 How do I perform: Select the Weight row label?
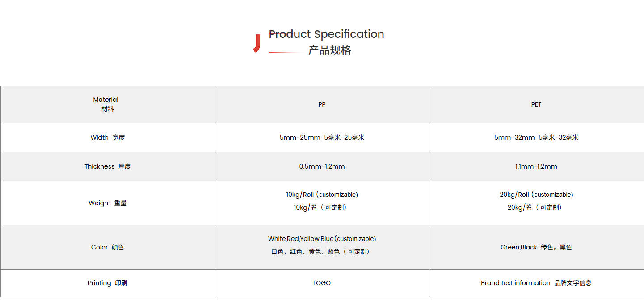pos(108,203)
